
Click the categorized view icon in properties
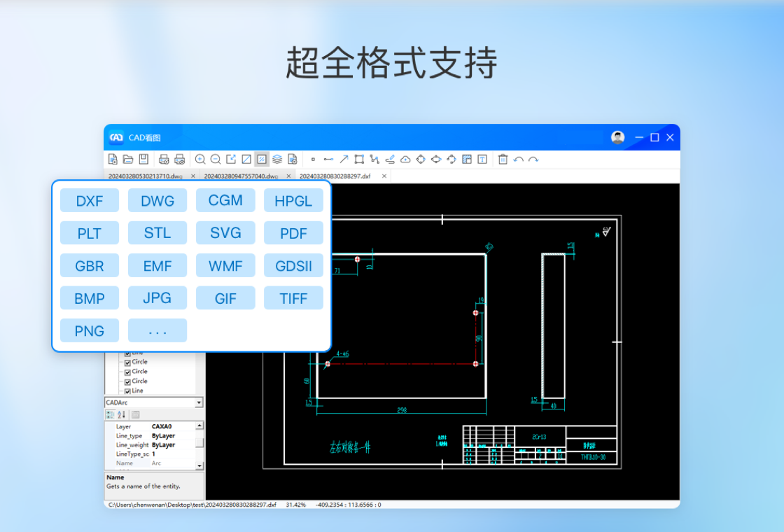[x=110, y=414]
